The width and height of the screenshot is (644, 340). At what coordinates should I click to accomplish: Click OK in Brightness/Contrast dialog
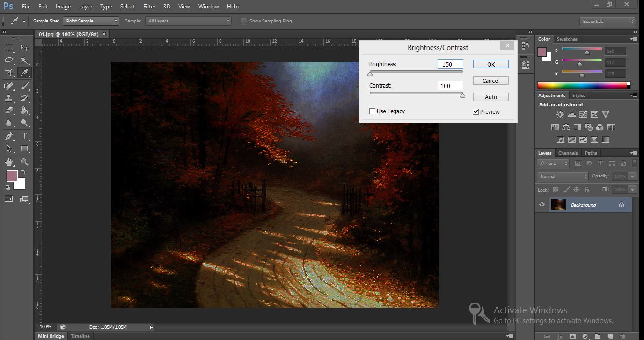pyautogui.click(x=490, y=65)
